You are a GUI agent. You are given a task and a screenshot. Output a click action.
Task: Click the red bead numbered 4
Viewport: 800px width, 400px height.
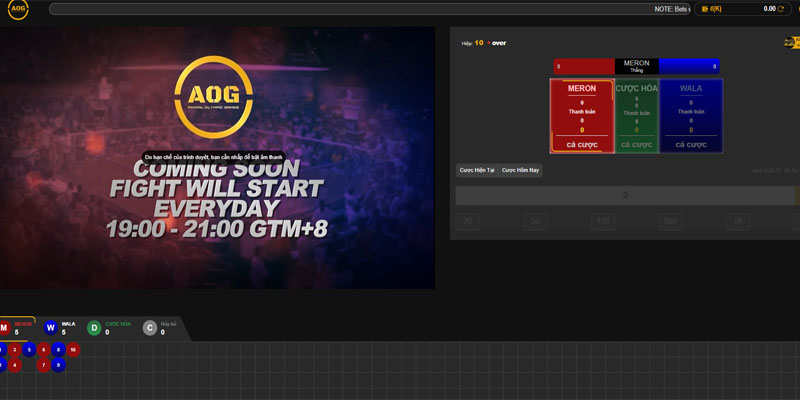click(x=14, y=365)
